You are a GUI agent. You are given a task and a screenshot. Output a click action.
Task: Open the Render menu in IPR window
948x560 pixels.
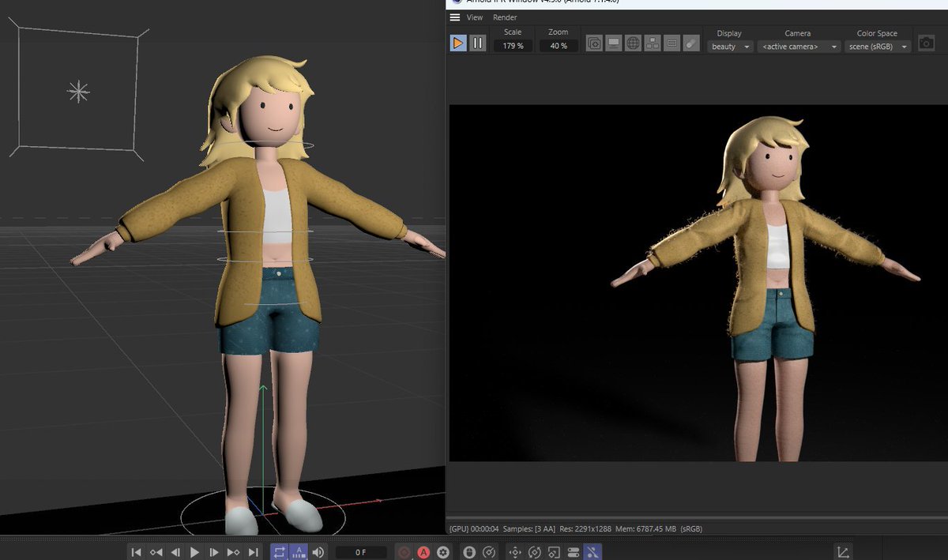pyautogui.click(x=505, y=17)
